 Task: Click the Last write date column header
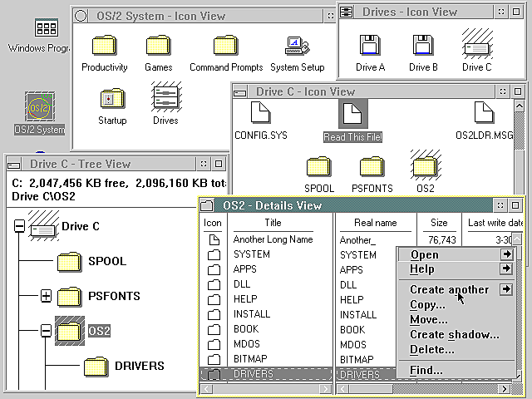point(495,223)
